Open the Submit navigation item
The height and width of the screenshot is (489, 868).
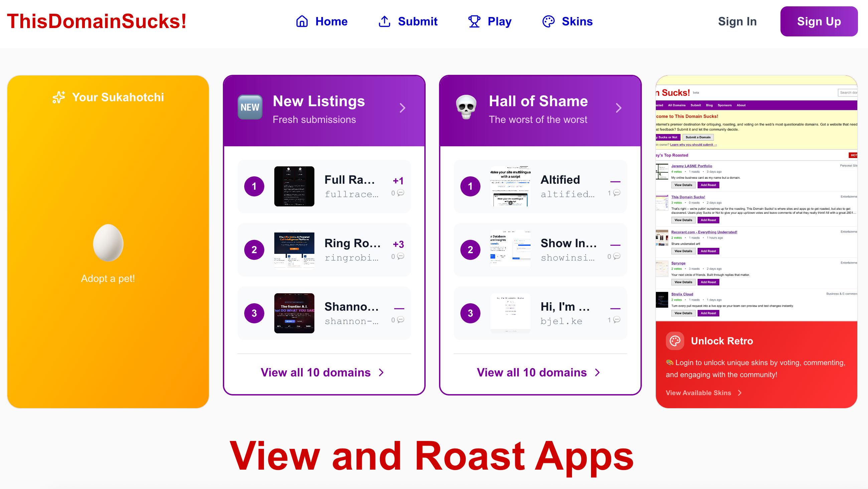coord(408,21)
